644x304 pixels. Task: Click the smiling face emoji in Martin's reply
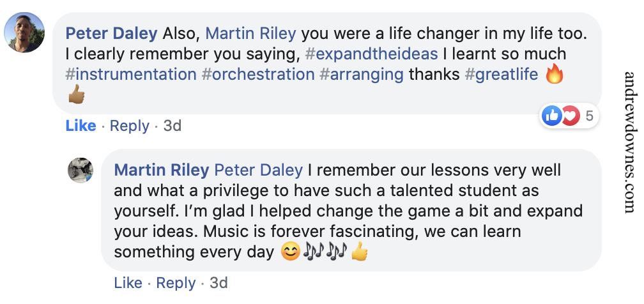(x=291, y=252)
